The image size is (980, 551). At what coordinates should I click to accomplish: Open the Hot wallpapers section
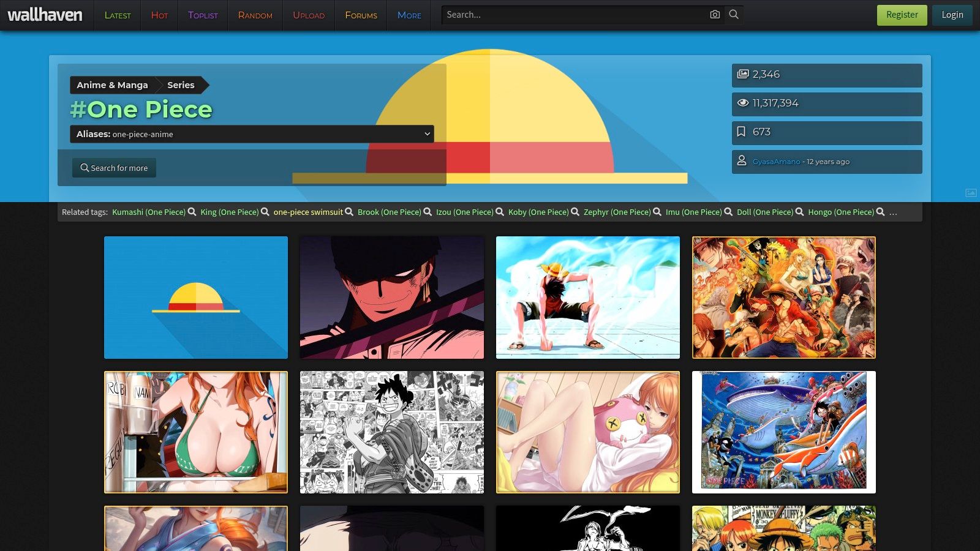pyautogui.click(x=159, y=15)
